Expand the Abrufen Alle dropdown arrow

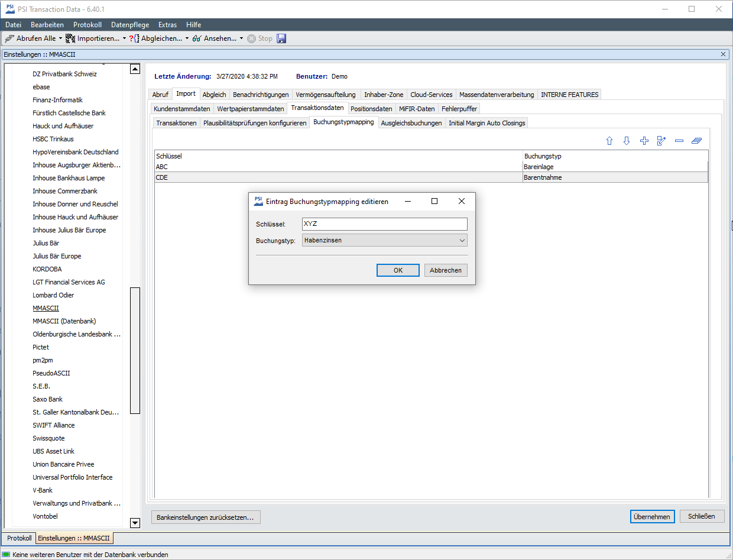click(x=60, y=38)
